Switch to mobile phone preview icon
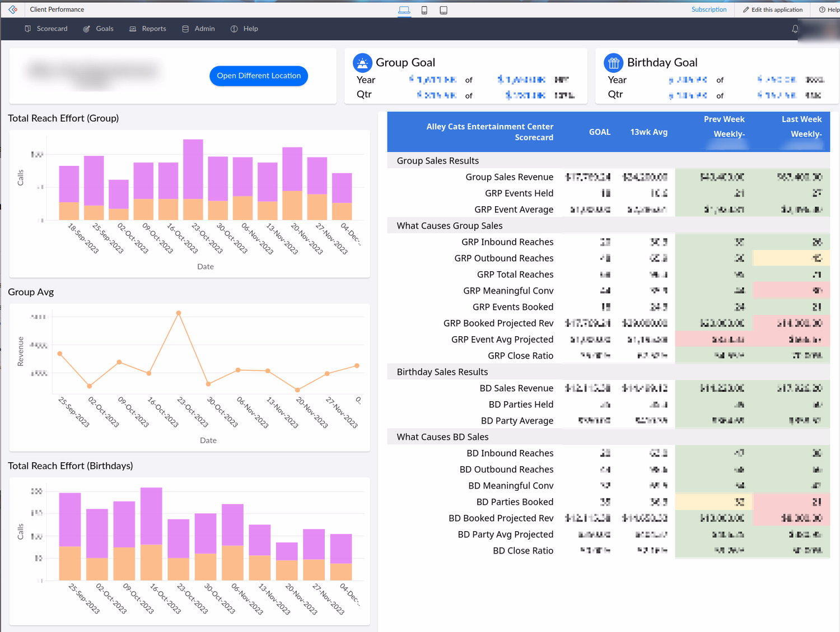Image resolution: width=840 pixels, height=632 pixels. pyautogui.click(x=423, y=10)
